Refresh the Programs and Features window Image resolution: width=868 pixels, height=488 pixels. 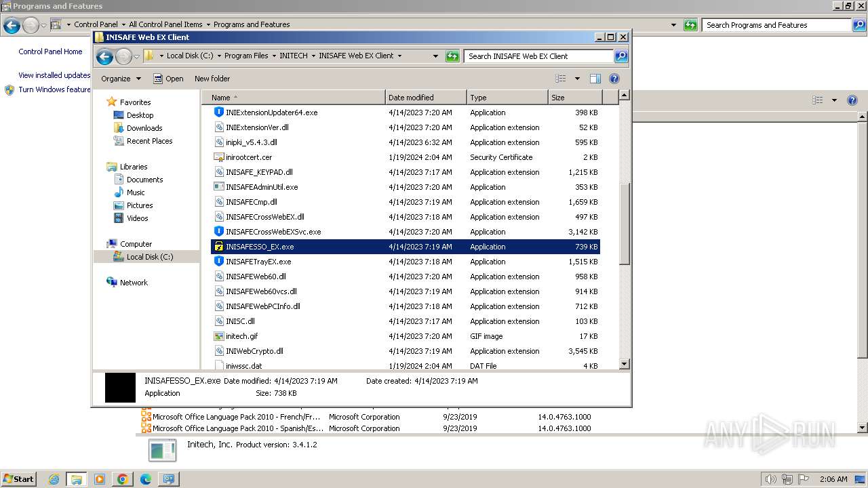point(690,25)
